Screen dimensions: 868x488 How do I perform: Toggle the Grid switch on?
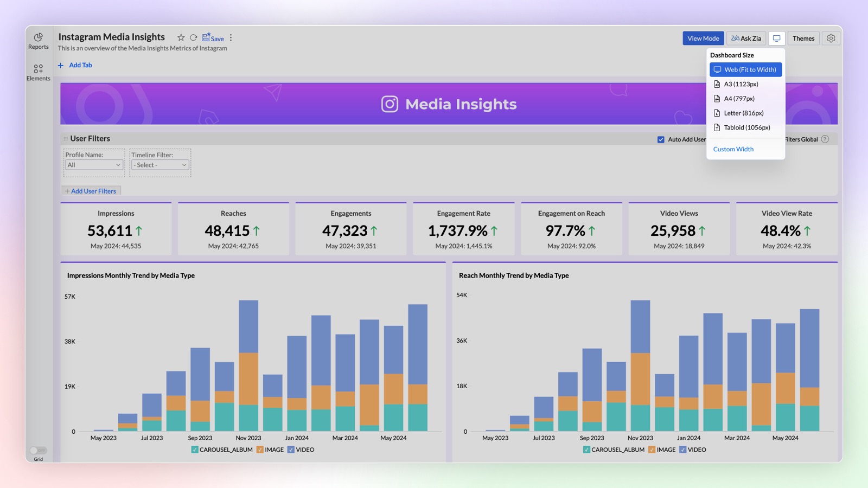(38, 450)
